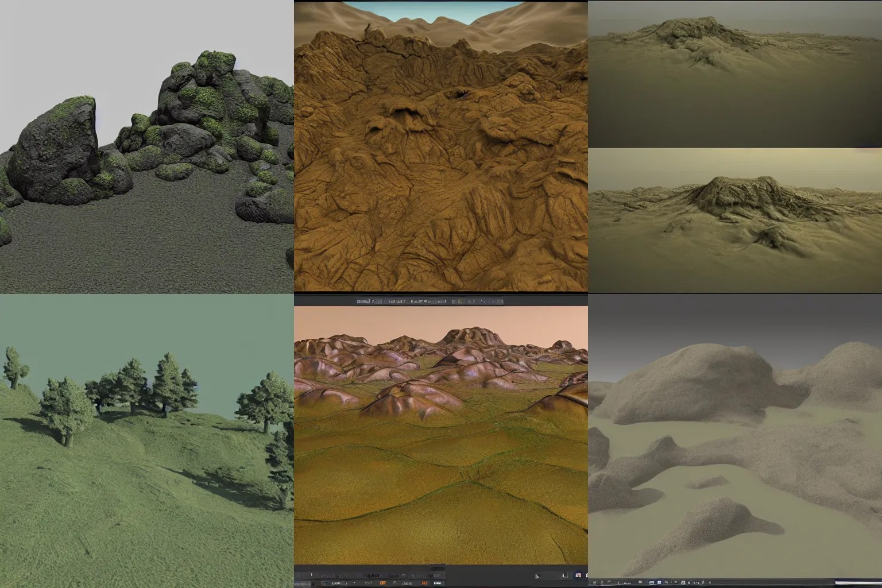Expand the small arrow next to the bottom toolbar field
The image size is (882, 588).
tap(354, 582)
